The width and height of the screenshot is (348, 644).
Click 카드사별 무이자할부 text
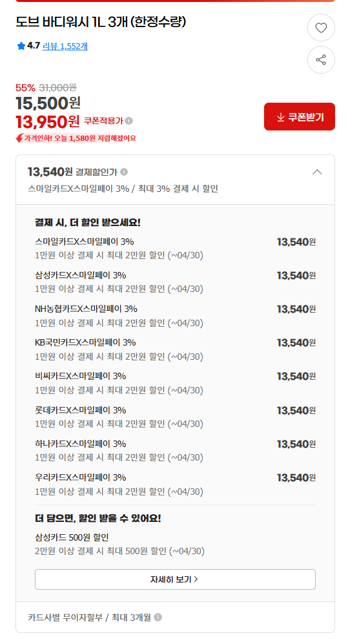65,617
